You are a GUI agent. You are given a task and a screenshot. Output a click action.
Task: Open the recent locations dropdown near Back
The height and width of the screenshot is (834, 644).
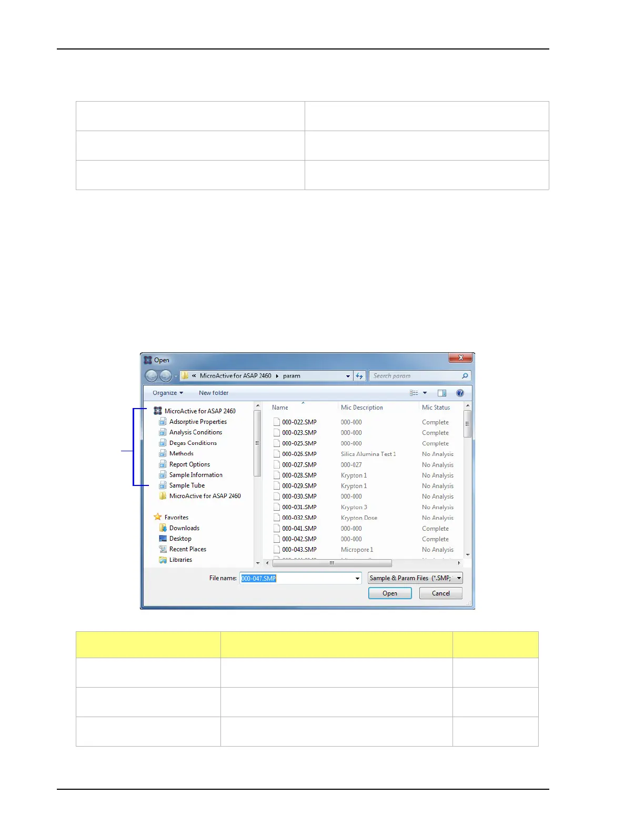point(176,376)
